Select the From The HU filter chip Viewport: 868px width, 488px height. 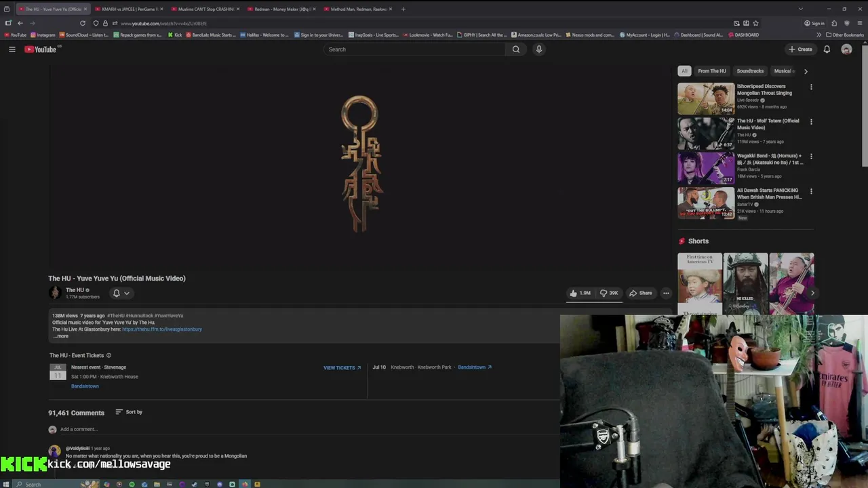click(712, 70)
